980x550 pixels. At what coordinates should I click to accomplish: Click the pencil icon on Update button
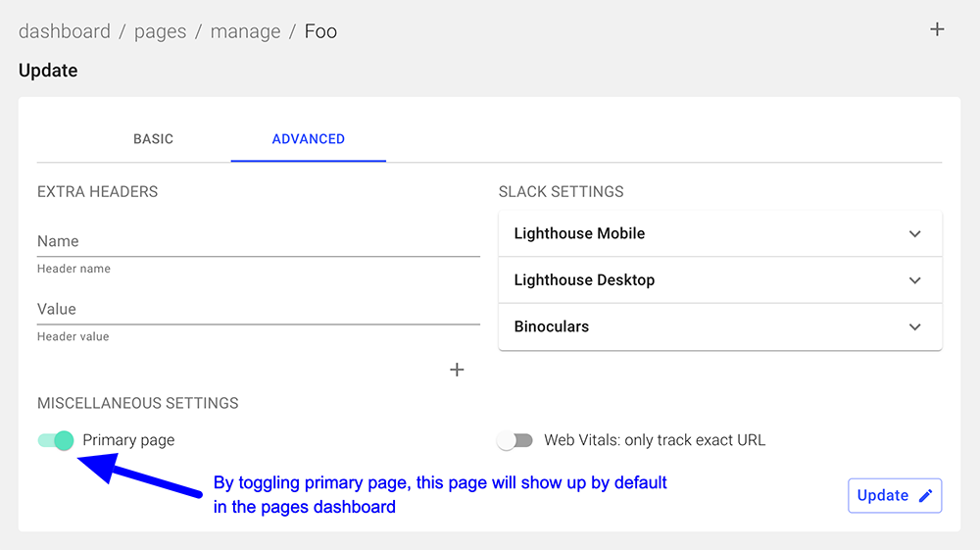[926, 496]
